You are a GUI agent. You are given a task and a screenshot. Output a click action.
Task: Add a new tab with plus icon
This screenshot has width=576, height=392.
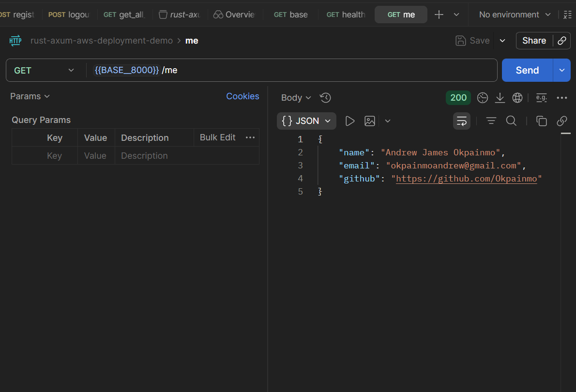[x=439, y=15]
